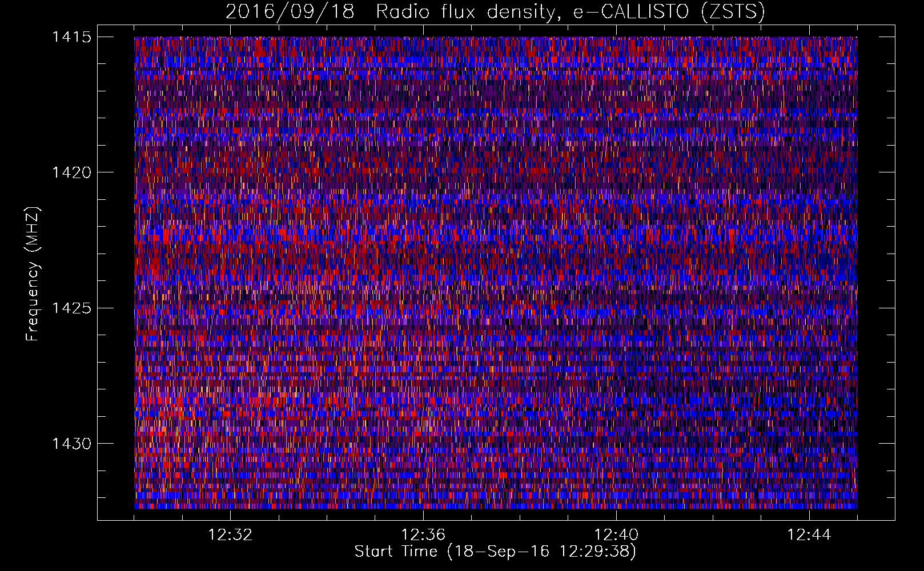The image size is (924, 571).
Task: Click the plot title 'Radio flux density, e-CALLISTO (ZSTS)'
Action: click(x=570, y=12)
